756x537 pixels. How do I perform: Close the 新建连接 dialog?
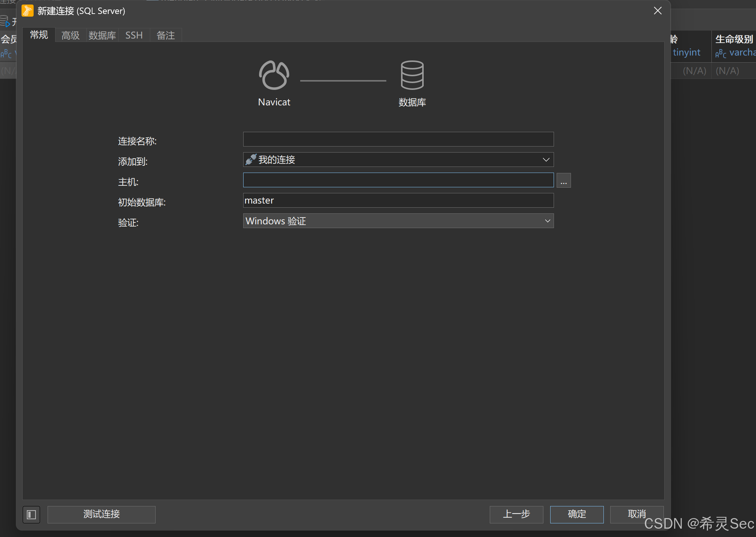tap(658, 11)
